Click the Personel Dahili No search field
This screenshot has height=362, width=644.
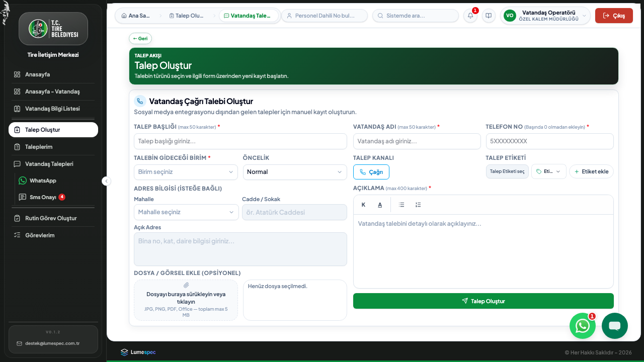click(325, 16)
